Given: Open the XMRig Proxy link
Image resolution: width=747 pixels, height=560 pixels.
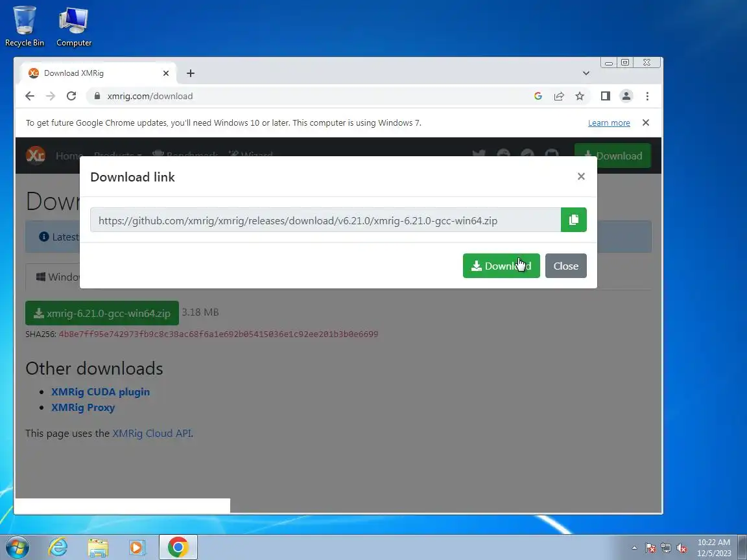Looking at the screenshot, I should (83, 408).
